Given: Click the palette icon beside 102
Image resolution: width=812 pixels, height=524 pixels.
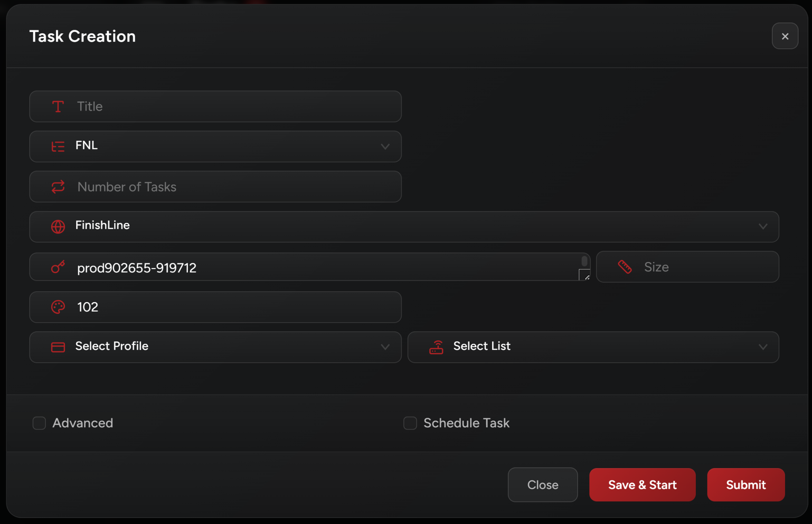Looking at the screenshot, I should (x=58, y=307).
